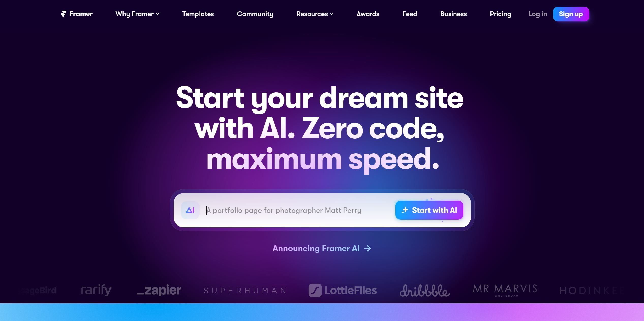
Task: Click the Pricing navigation tab
Action: tap(500, 13)
